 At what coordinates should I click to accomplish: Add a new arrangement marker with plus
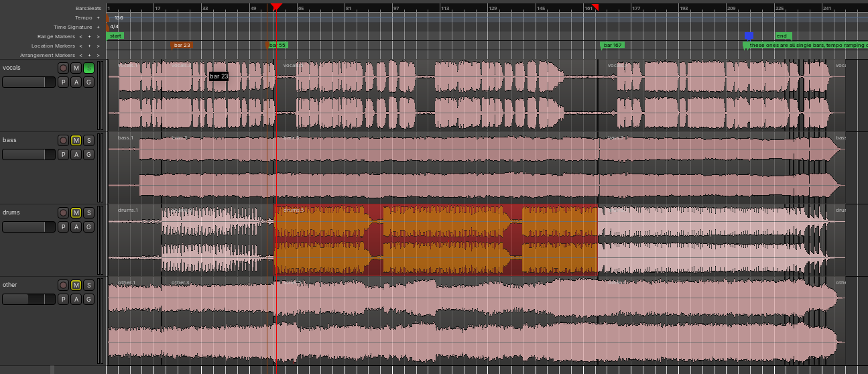pyautogui.click(x=89, y=55)
